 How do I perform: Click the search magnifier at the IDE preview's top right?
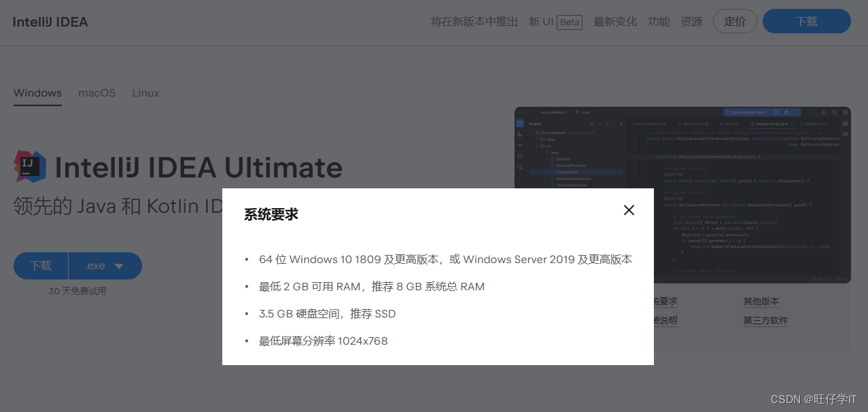tap(835, 112)
